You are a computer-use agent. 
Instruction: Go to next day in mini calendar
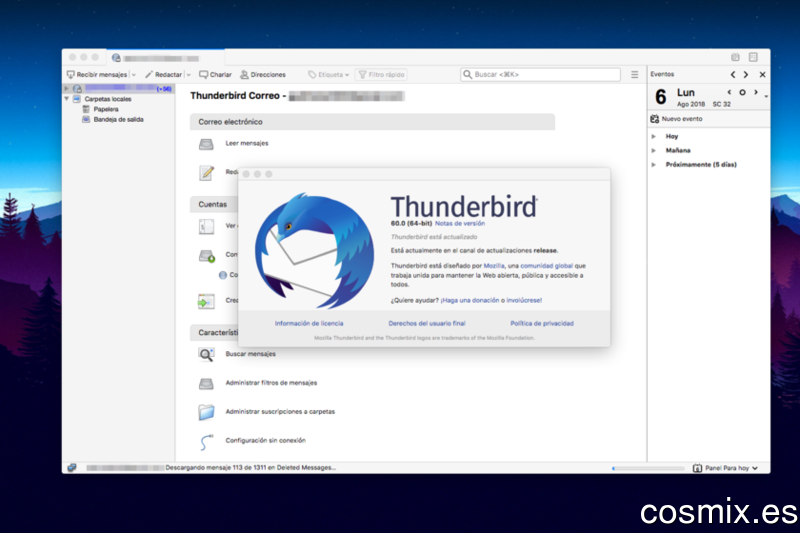756,92
